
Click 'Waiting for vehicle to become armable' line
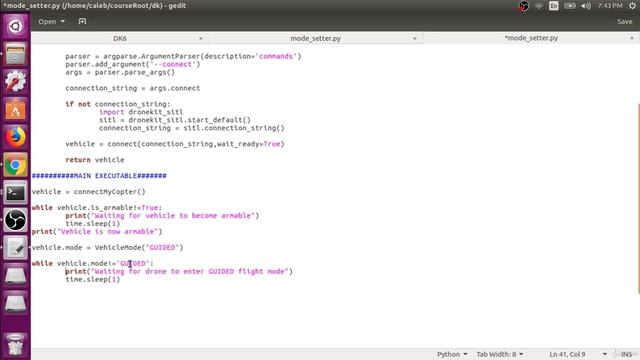point(162,216)
